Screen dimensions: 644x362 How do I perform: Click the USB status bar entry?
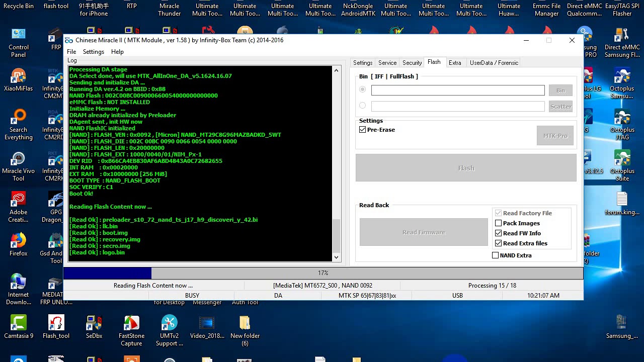[457, 296]
